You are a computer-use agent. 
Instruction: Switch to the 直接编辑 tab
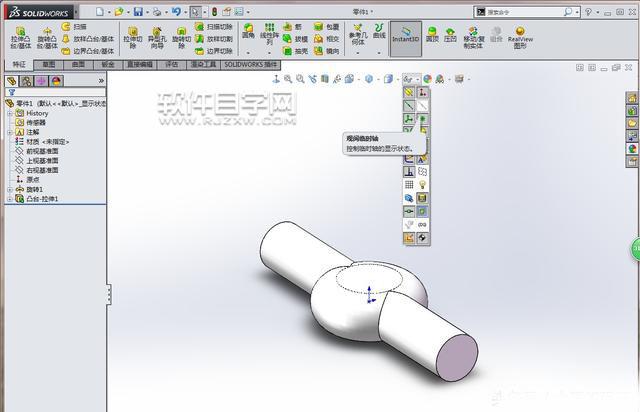(x=140, y=65)
